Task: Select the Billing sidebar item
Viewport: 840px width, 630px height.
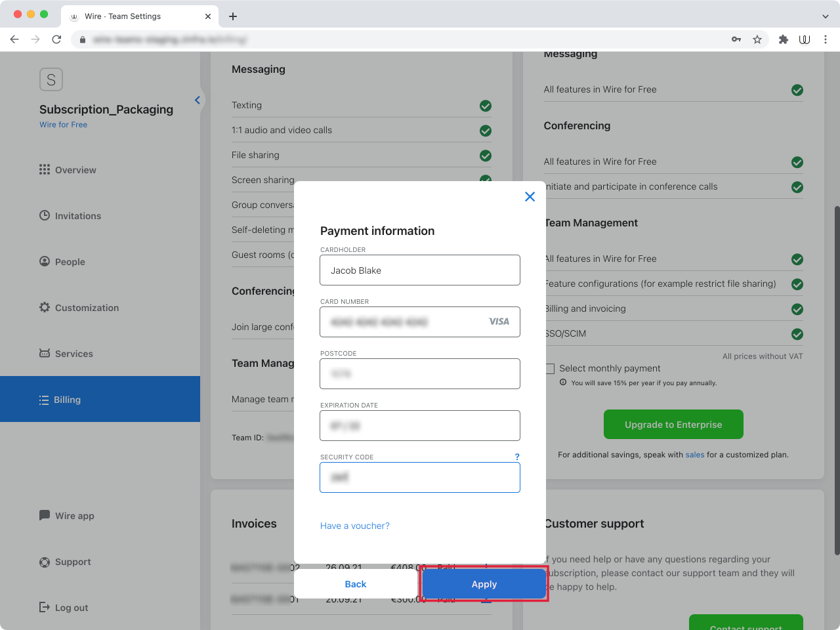Action: click(100, 399)
